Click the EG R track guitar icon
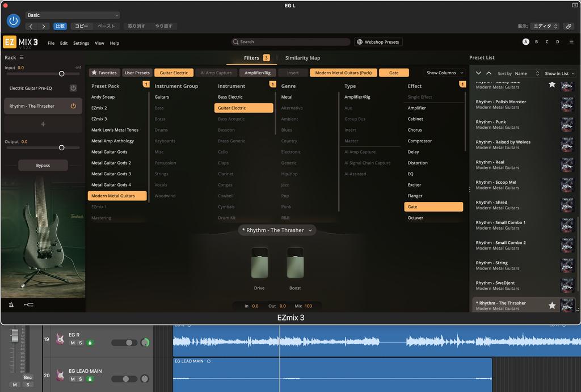Screen dimensions: 581x392 pos(60,339)
